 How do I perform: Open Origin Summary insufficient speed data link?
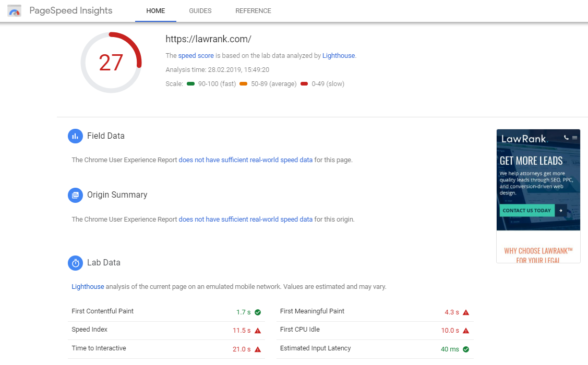(245, 220)
